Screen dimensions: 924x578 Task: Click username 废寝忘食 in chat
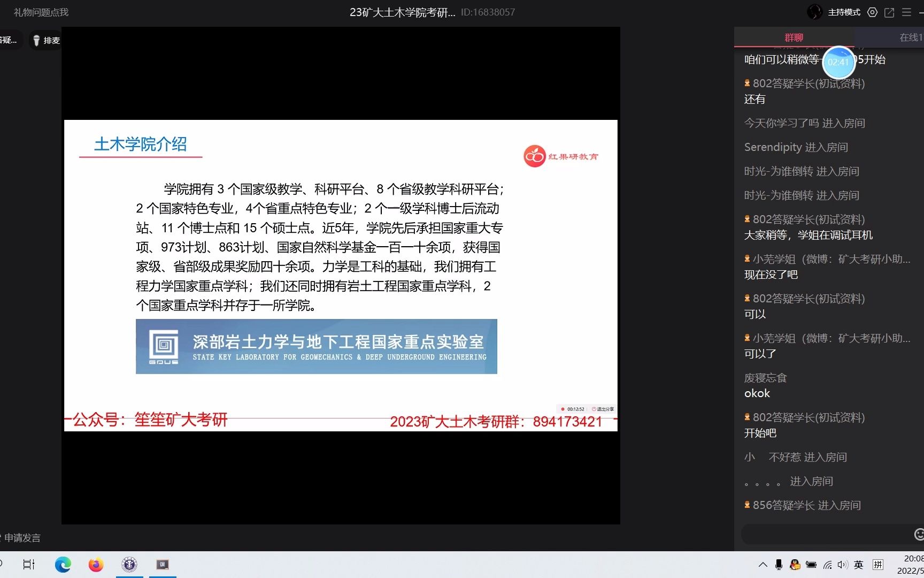coord(766,378)
